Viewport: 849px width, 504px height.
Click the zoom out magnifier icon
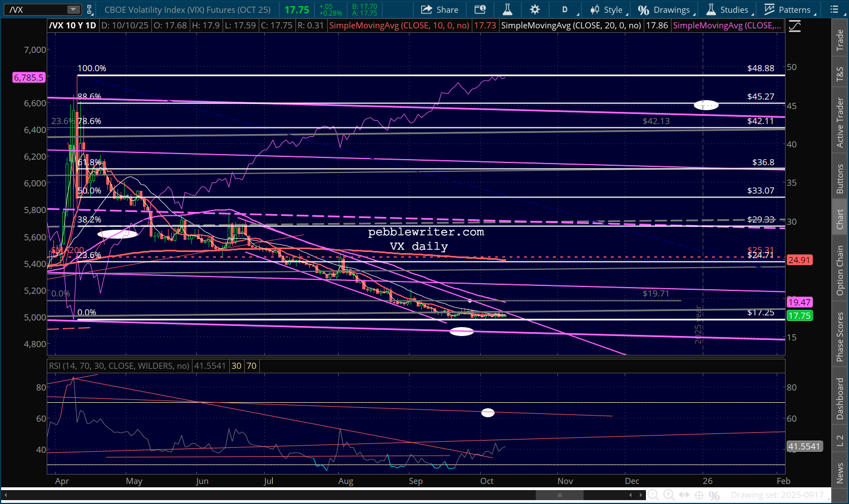pos(654,495)
